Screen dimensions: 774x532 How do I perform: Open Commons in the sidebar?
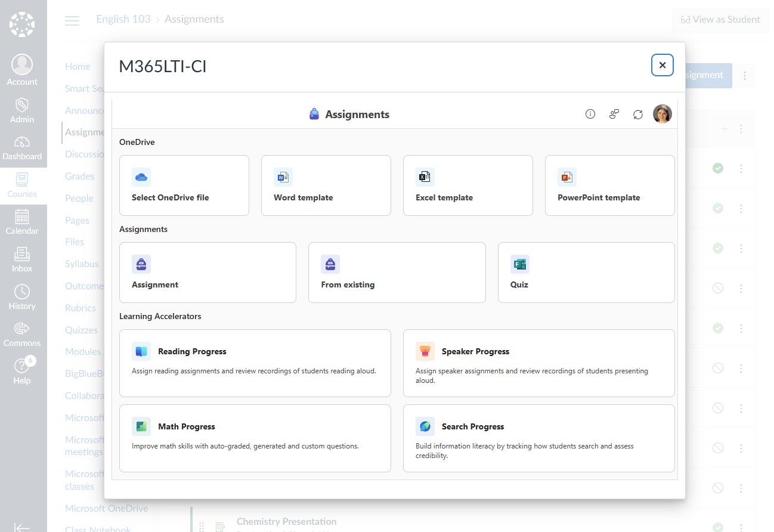(22, 335)
